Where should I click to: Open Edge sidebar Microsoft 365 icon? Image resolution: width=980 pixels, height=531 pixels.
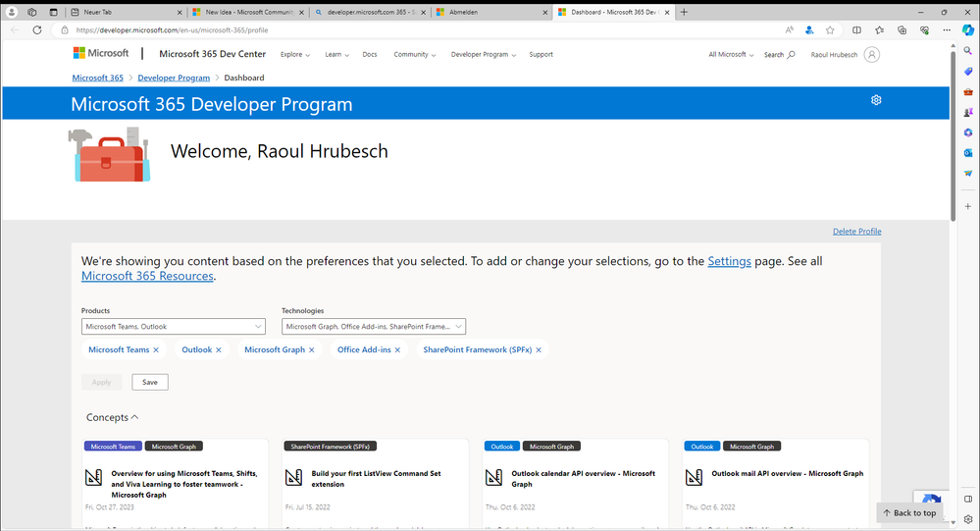click(967, 133)
